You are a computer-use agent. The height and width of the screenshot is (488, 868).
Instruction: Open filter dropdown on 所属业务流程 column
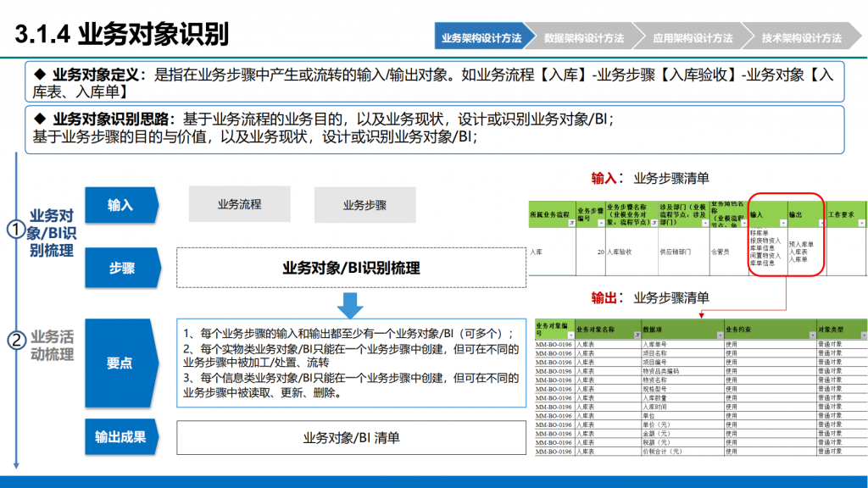point(571,223)
